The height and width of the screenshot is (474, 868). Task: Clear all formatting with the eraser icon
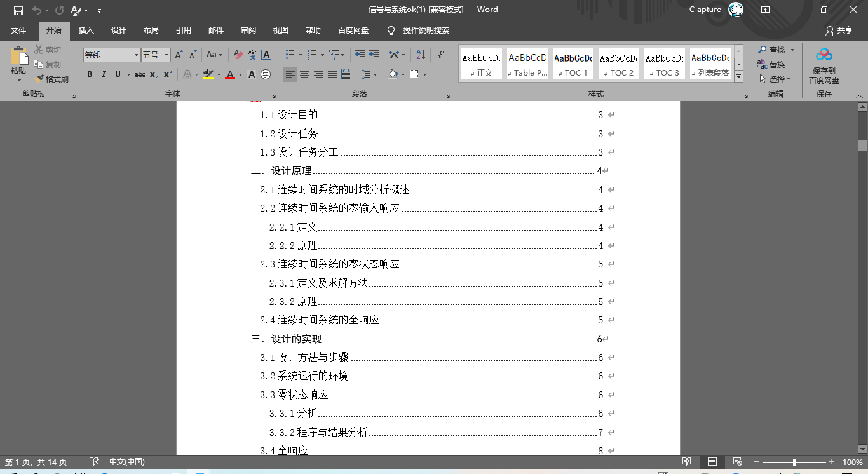pos(238,55)
